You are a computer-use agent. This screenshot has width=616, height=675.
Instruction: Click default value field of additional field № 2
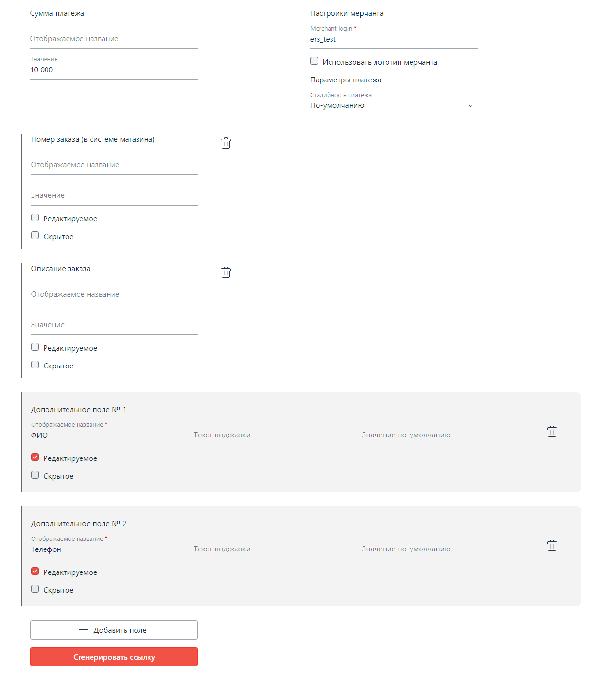coord(443,549)
